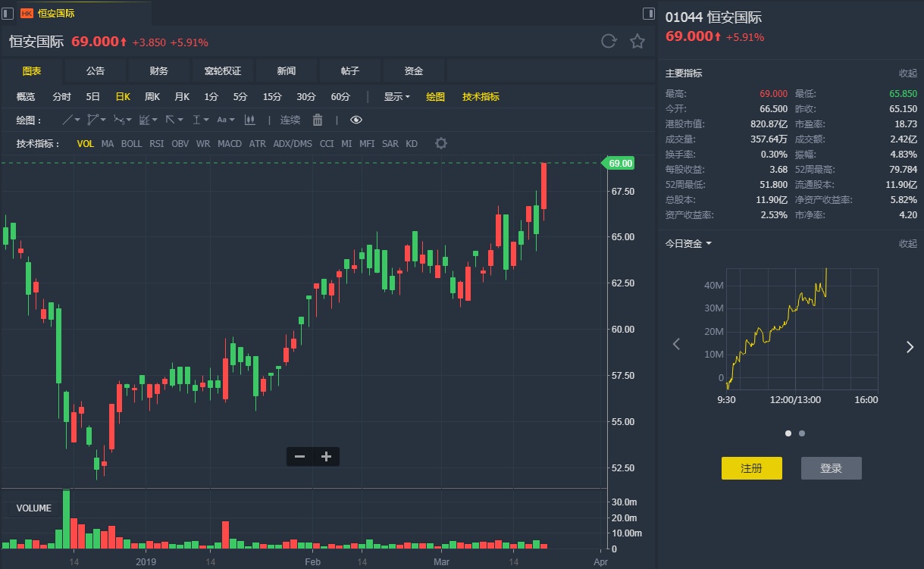Select the line drawing tool

tap(67, 120)
